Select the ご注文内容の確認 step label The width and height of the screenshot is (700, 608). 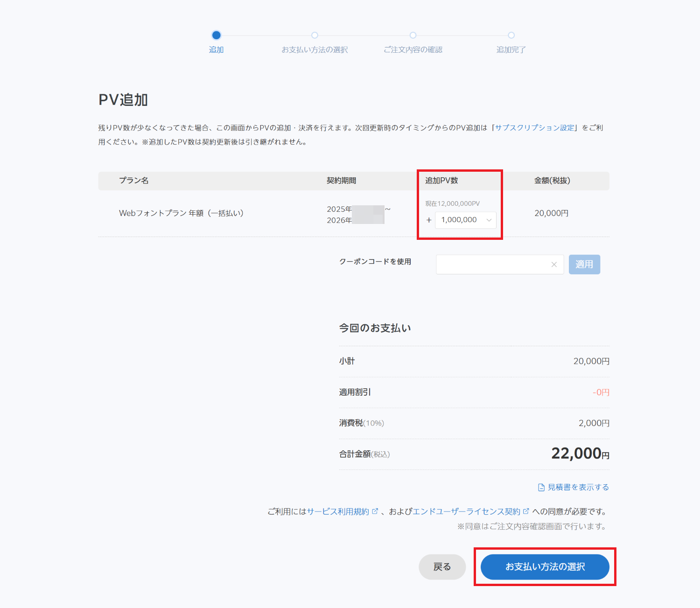[x=413, y=50]
